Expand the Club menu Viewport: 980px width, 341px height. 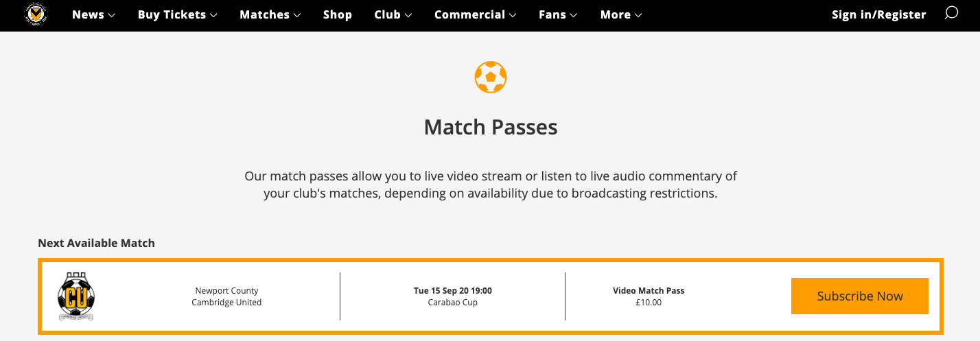(x=393, y=15)
